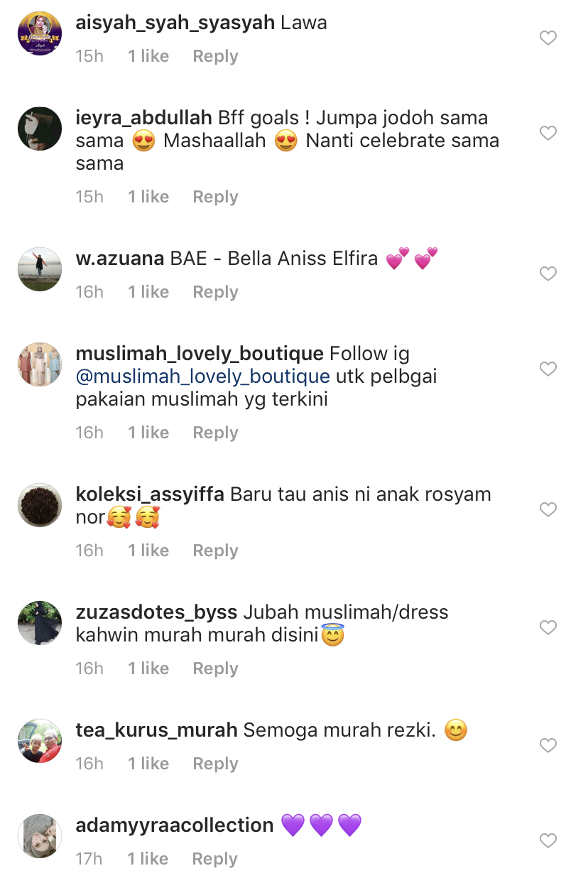The width and height of the screenshot is (588, 883).
Task: Open aisyah_syah_syasyah profile picture
Action: (x=40, y=33)
